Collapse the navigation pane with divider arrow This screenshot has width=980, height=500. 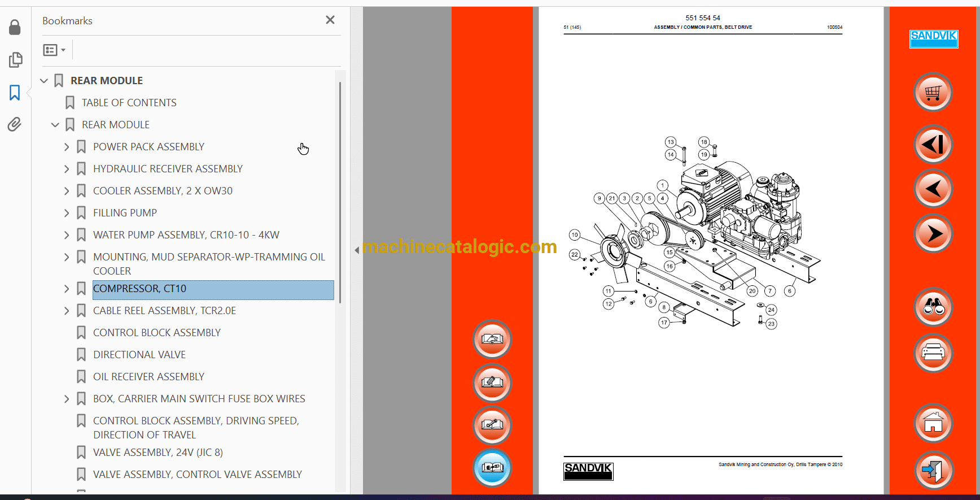tap(357, 250)
